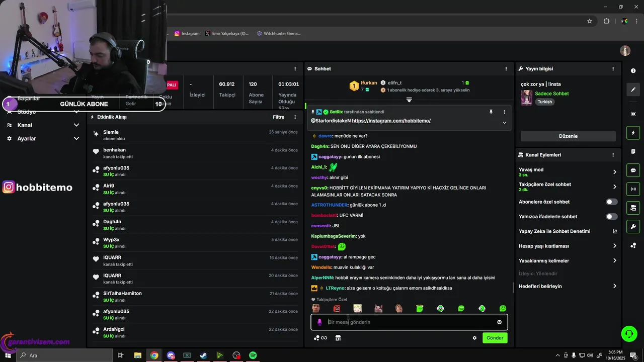This screenshot has height=362, width=644.
Task: Open the pinned instagram.com/hobbitemo link
Action: point(391,121)
